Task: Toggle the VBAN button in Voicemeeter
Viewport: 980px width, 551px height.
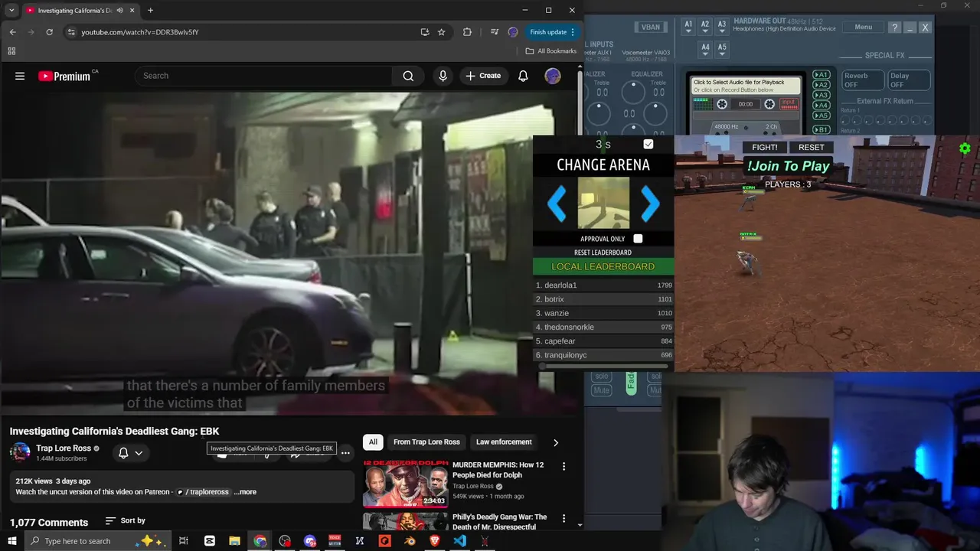Action: tap(650, 27)
